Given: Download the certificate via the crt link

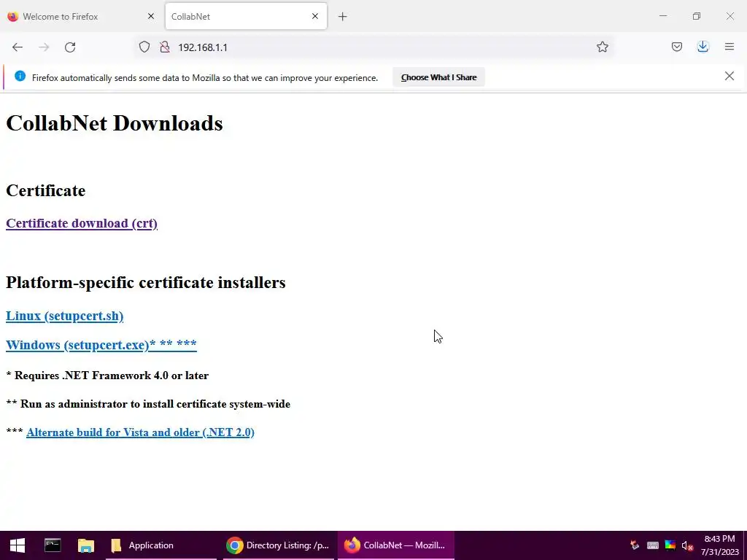Looking at the screenshot, I should pos(82,223).
